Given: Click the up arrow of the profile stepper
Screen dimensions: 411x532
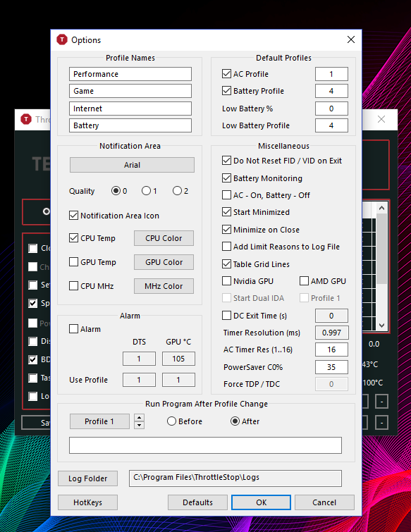Looking at the screenshot, I should [x=139, y=418].
